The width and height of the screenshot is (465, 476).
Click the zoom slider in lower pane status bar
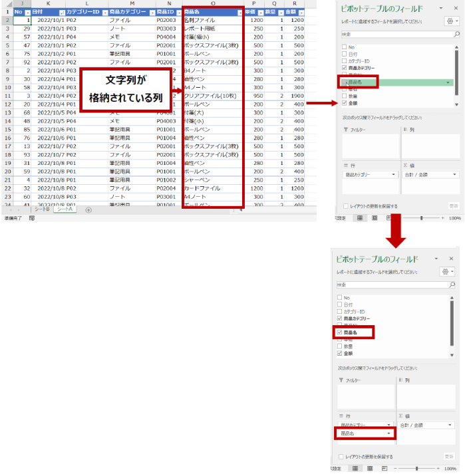coord(416,469)
